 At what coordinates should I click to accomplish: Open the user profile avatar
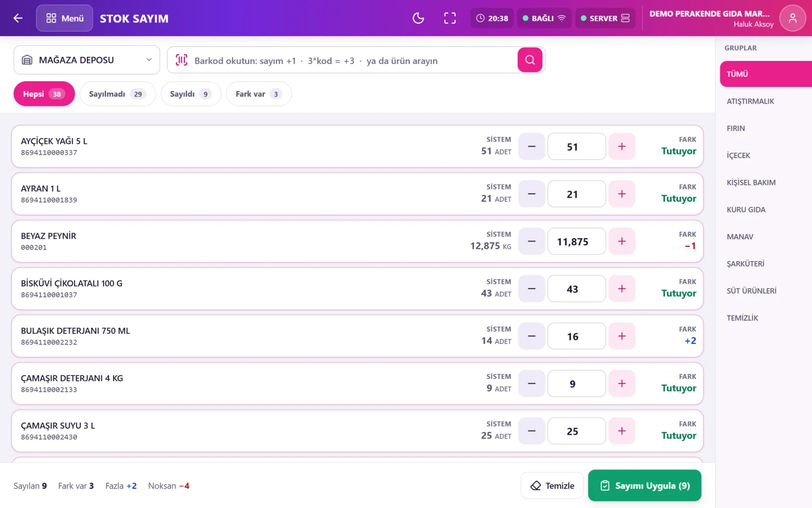(792, 18)
